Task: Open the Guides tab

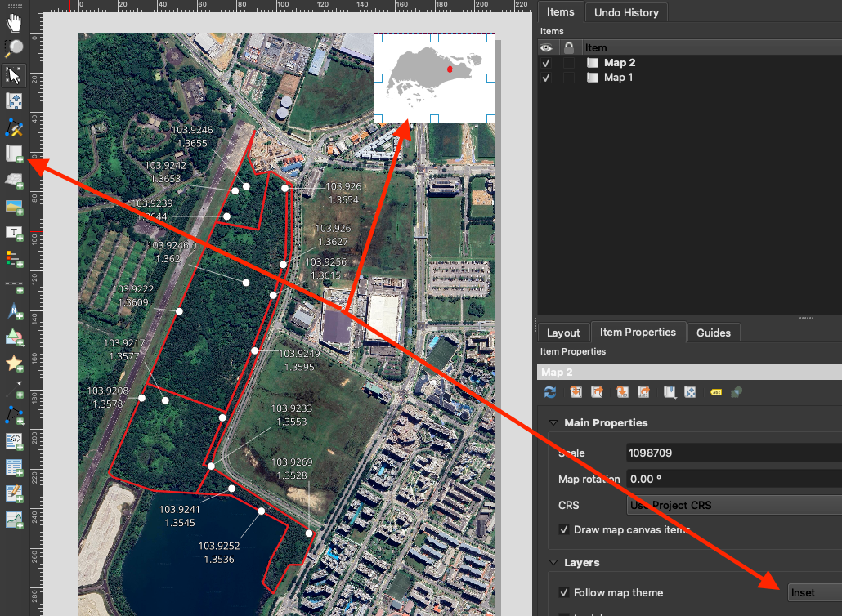Action: click(713, 333)
